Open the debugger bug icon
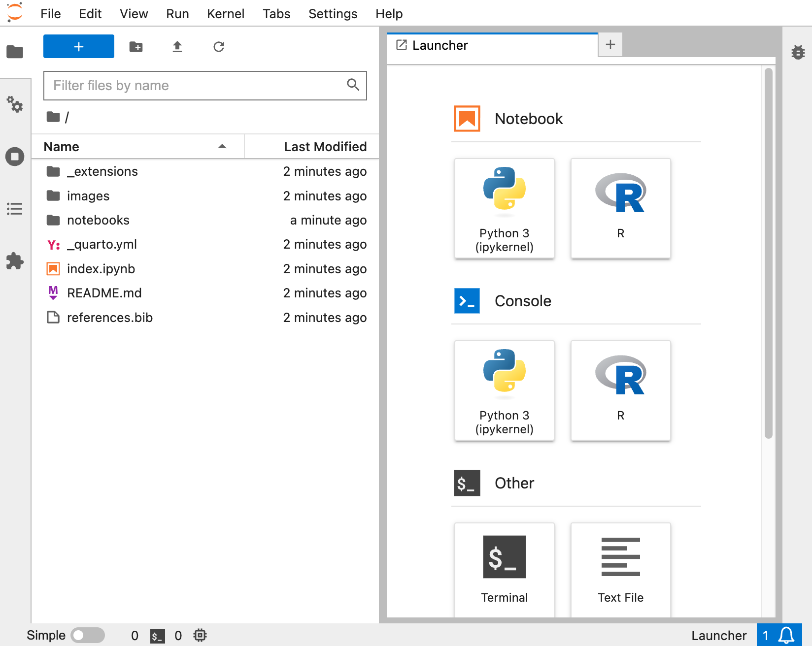 coord(797,52)
